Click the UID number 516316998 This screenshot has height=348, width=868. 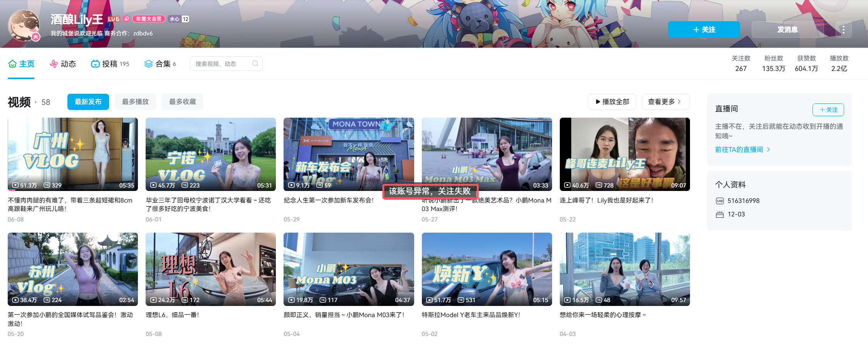744,201
